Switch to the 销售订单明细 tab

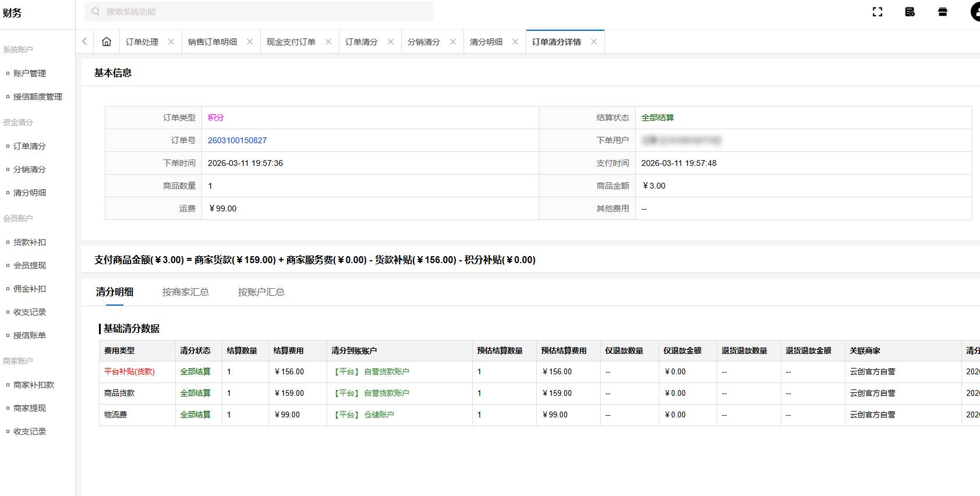213,42
